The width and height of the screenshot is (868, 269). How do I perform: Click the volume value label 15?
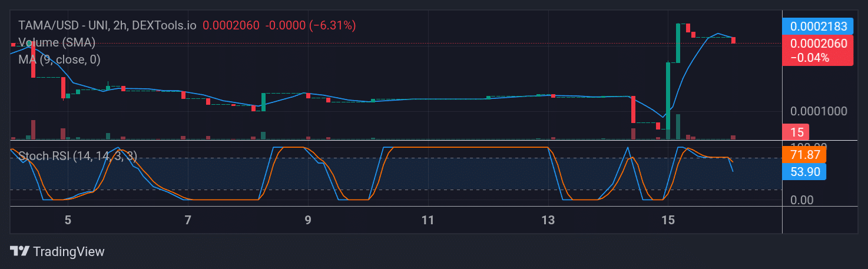pyautogui.click(x=796, y=132)
